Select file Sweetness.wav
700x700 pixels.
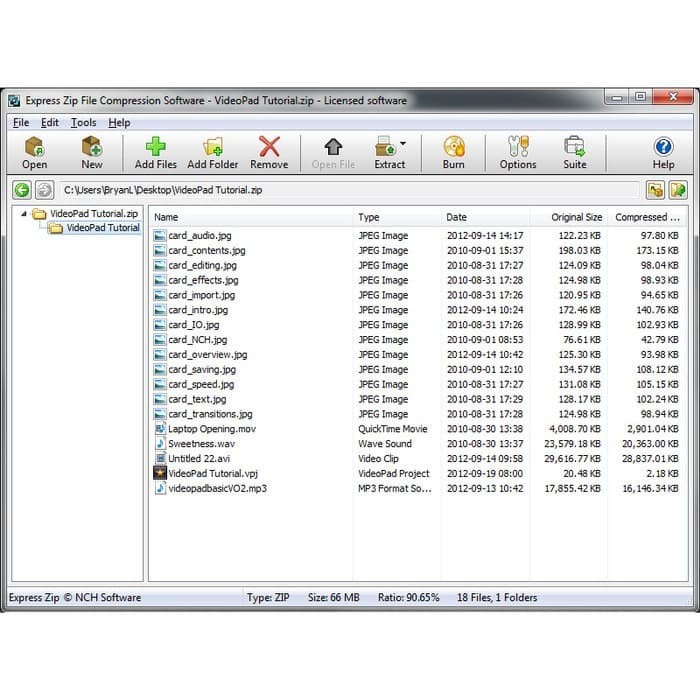pos(201,444)
